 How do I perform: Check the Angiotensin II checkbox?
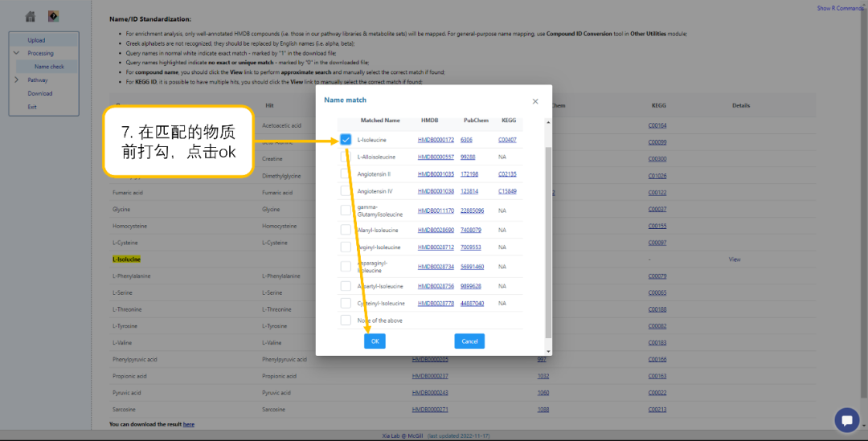pos(346,174)
